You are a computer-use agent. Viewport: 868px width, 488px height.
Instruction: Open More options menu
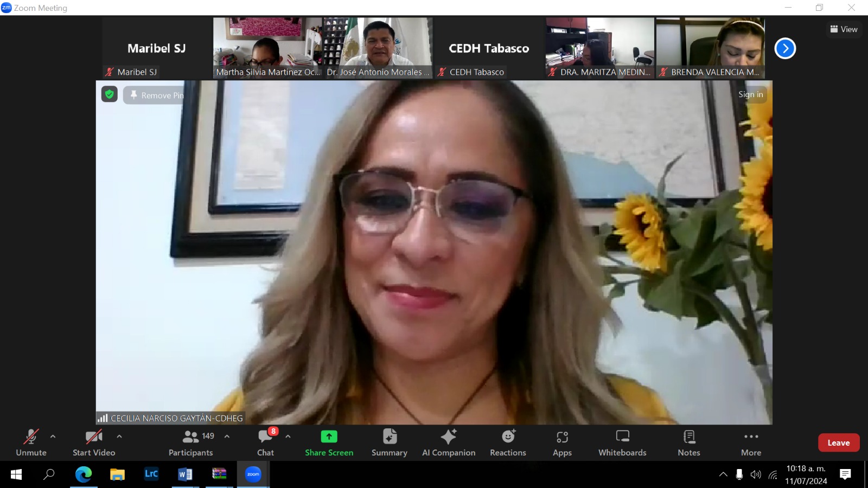(751, 442)
